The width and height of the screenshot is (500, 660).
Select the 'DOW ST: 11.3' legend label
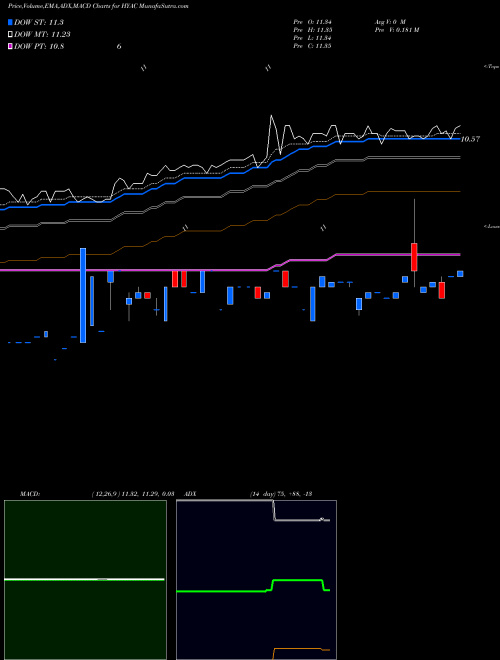coord(39,22)
